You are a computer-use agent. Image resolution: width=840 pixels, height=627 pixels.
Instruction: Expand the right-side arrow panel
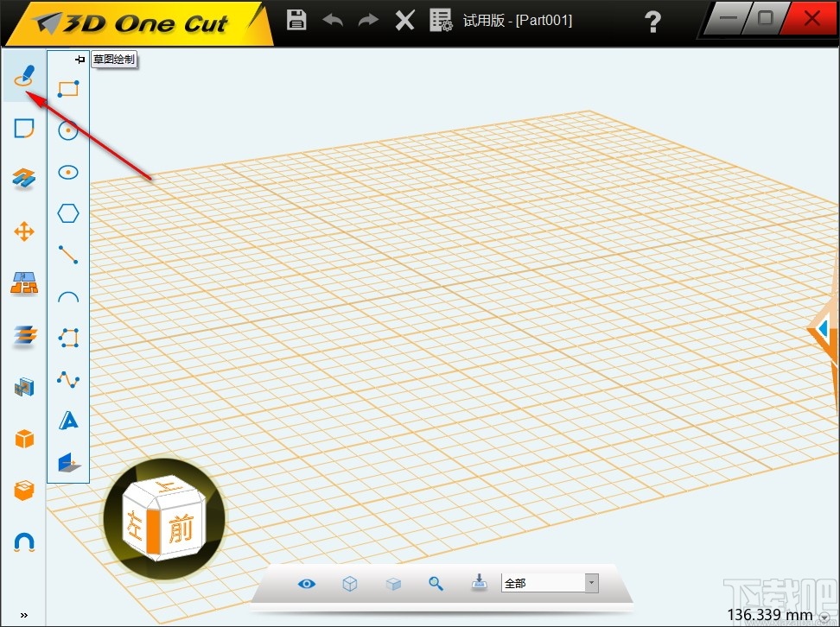[x=822, y=329]
